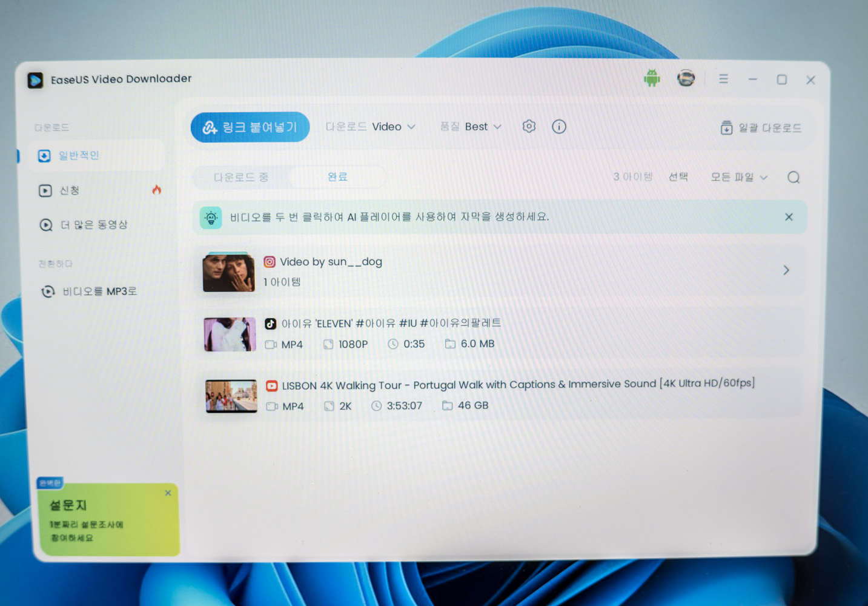Open the 품질 Best quality dropdown
Image resolution: width=868 pixels, height=606 pixels.
tap(471, 127)
